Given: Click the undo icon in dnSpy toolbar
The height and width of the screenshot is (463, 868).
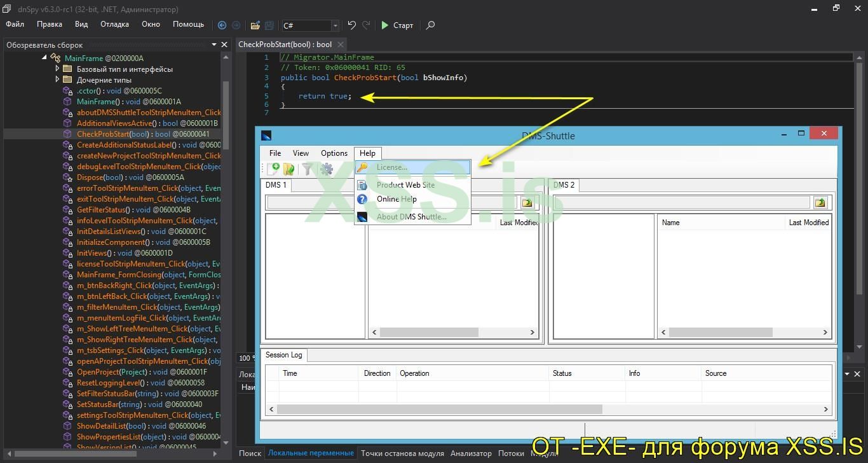Looking at the screenshot, I should click(351, 25).
